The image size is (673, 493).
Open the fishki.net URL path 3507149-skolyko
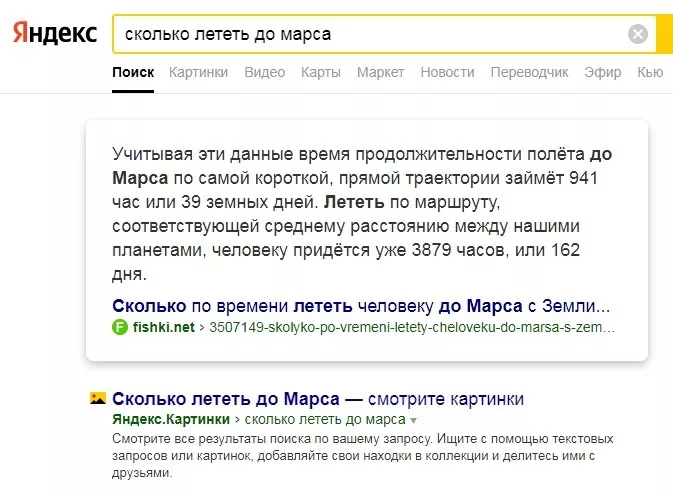click(412, 327)
